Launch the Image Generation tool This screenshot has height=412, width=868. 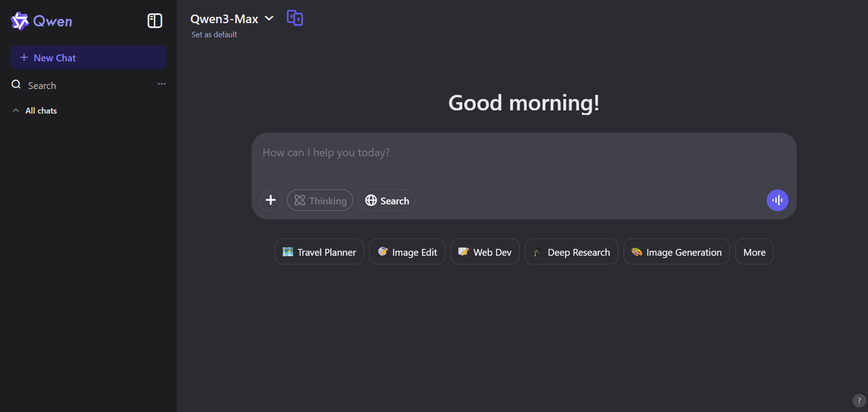point(676,252)
